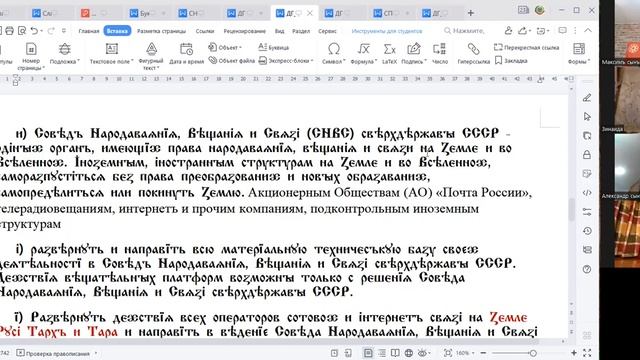Click the print preview icon
This screenshot has width=640, height=360.
pos(22,31)
